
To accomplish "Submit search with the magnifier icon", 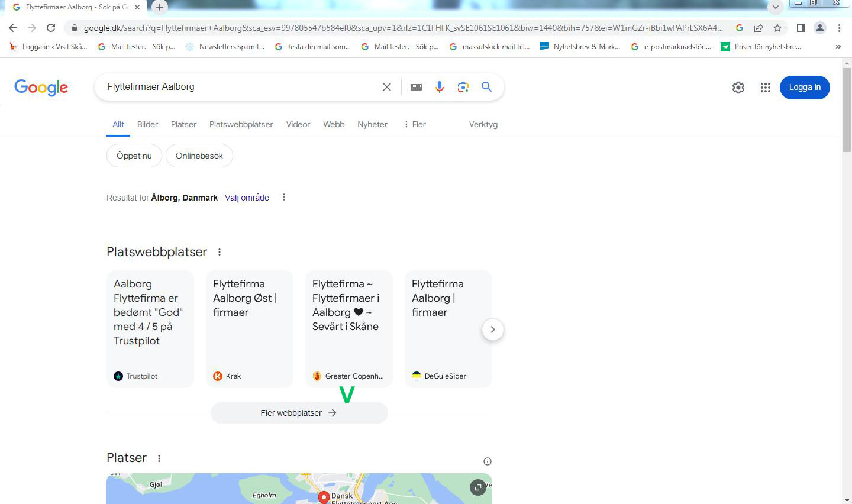I will click(487, 87).
